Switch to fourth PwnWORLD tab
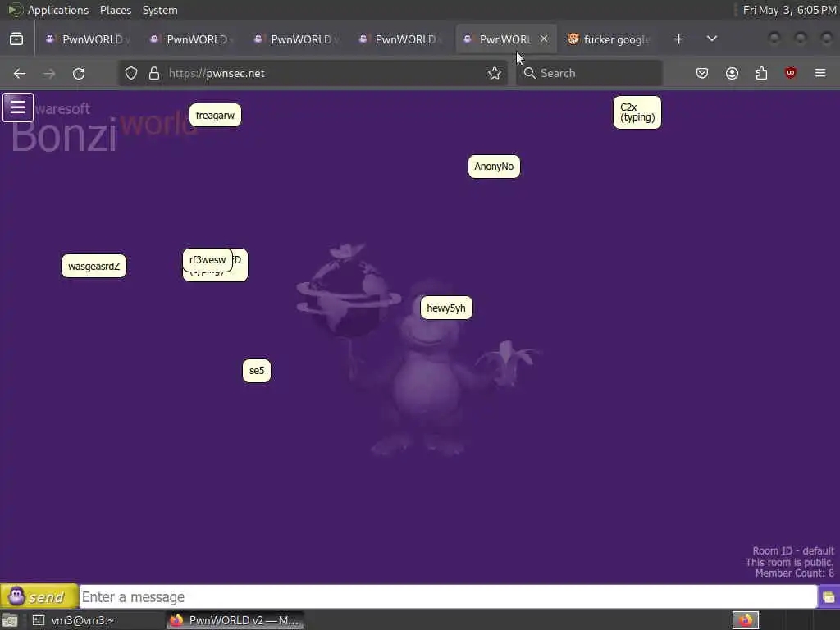The height and width of the screenshot is (630, 840). pos(400,39)
